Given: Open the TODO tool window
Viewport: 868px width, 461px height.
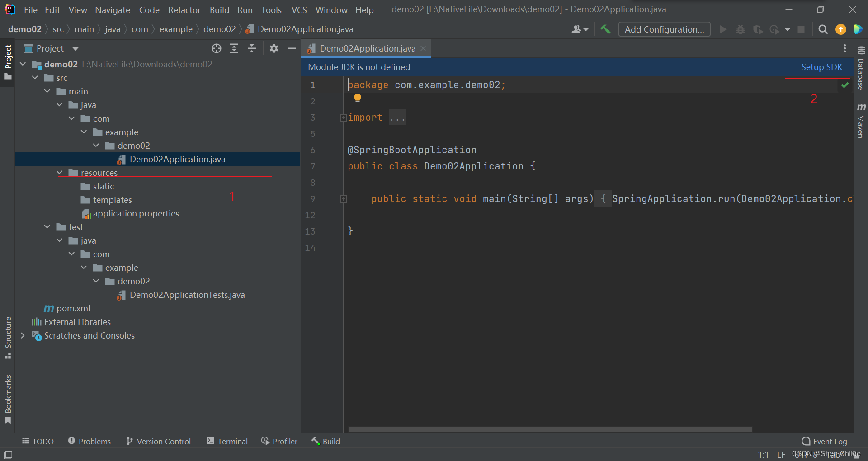Looking at the screenshot, I should [x=38, y=441].
